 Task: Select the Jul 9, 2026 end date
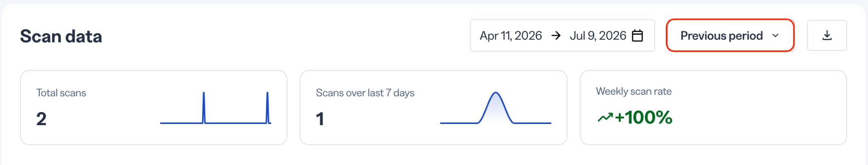(x=598, y=36)
